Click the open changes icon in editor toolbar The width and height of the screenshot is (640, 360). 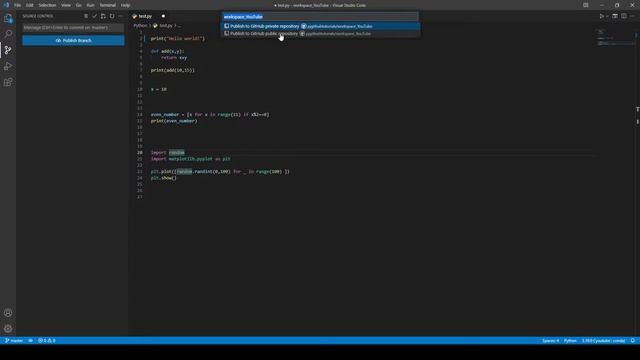click(x=615, y=16)
